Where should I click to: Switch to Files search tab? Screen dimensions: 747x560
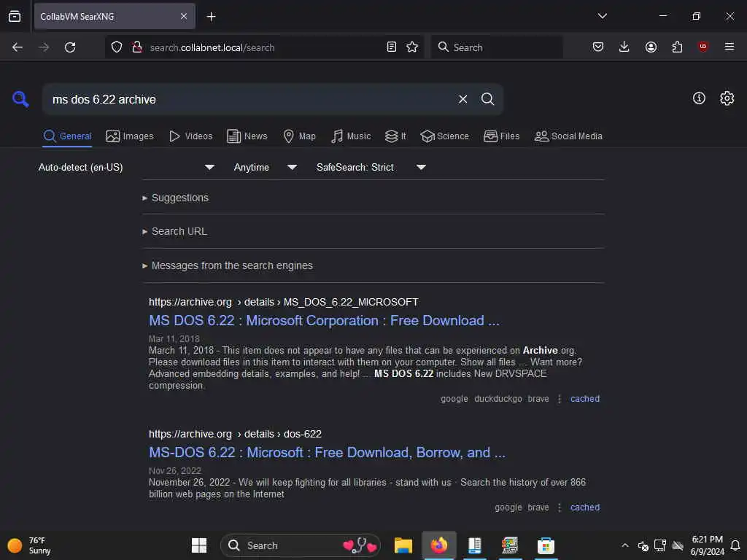[x=501, y=136]
